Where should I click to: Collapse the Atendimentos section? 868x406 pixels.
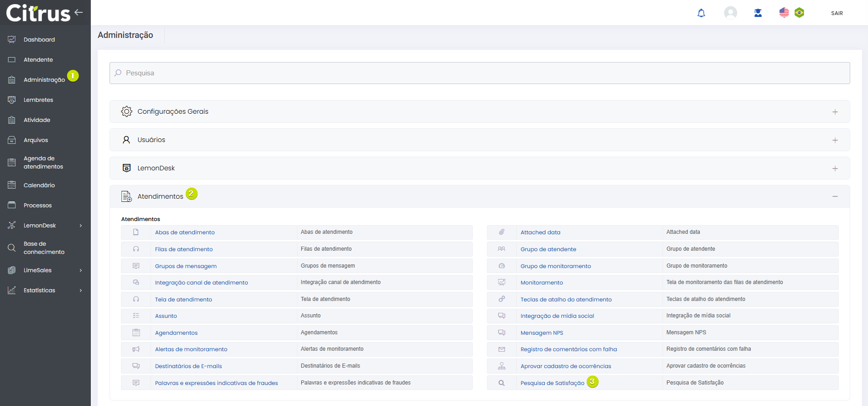click(835, 196)
